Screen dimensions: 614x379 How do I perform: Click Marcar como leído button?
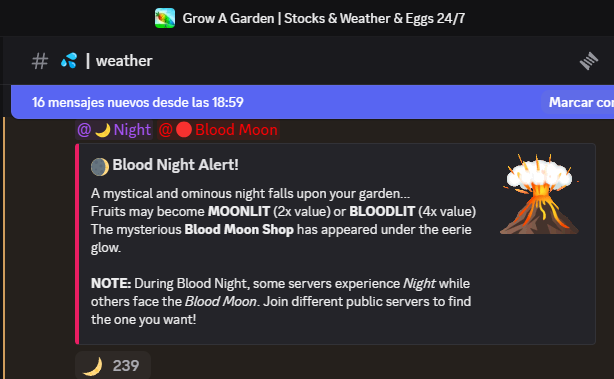coord(578,102)
